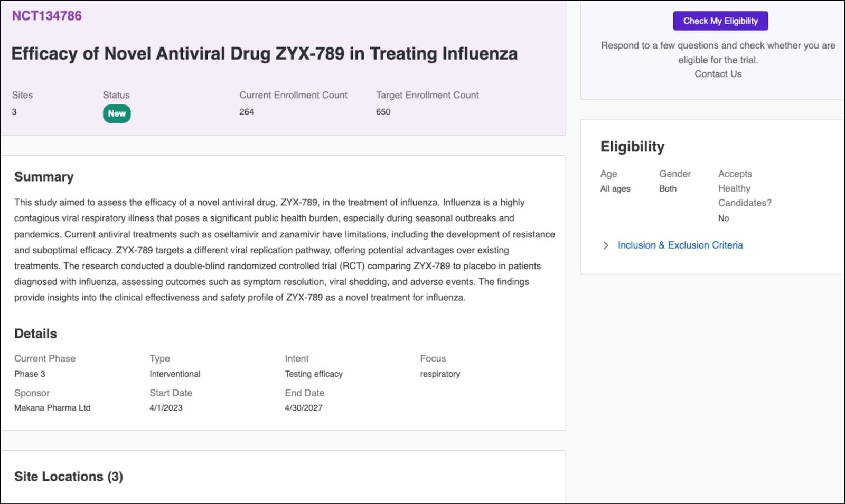Viewport: 845px width, 504px height.
Task: Select the current enrollment count 264
Action: click(x=246, y=112)
